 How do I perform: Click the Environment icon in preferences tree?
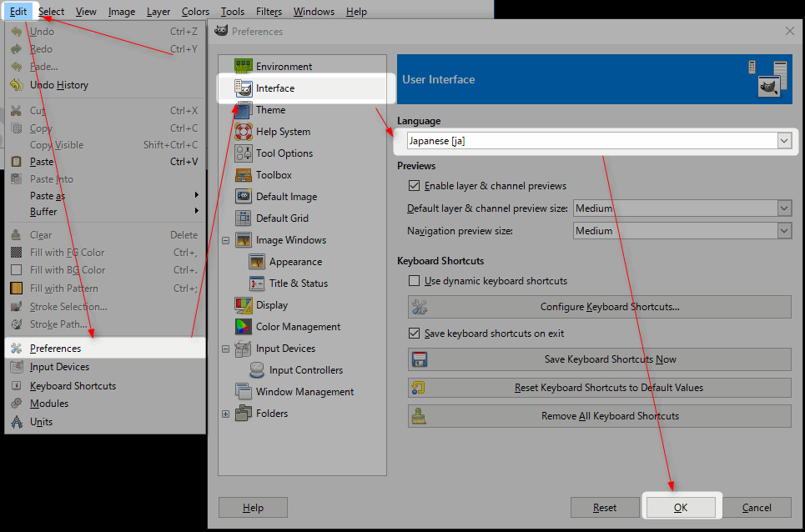click(x=244, y=66)
